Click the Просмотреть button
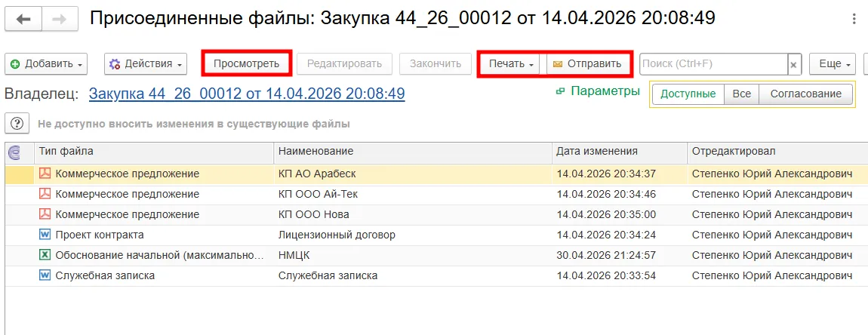 tap(246, 63)
